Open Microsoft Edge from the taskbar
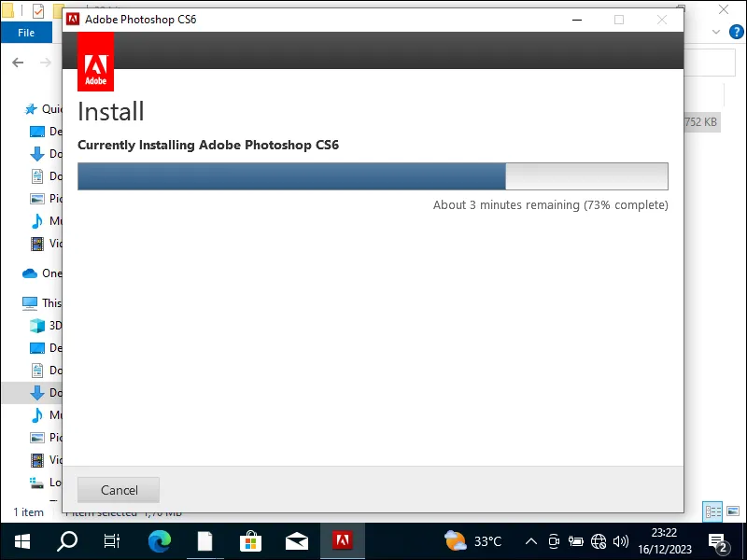747x560 pixels. click(x=159, y=540)
